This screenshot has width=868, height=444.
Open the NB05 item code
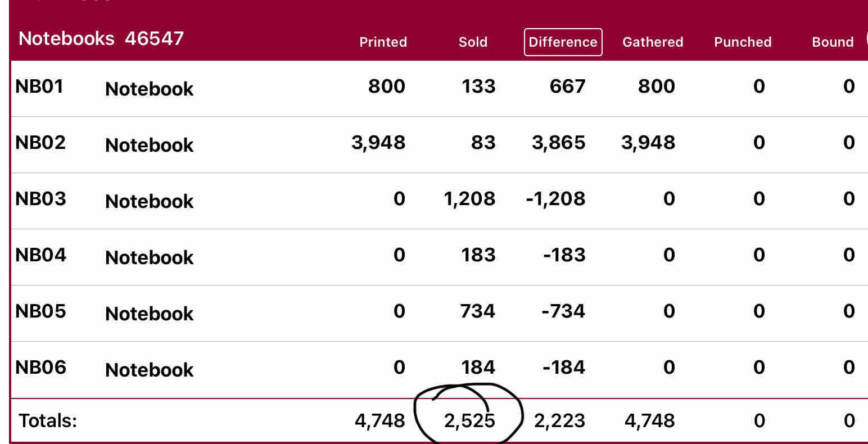click(40, 311)
